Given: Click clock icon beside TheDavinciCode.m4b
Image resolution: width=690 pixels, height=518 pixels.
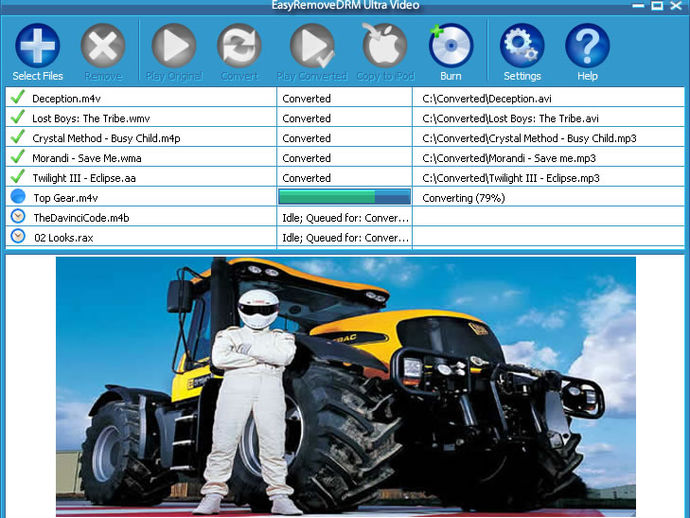Looking at the screenshot, I should 18,216.
